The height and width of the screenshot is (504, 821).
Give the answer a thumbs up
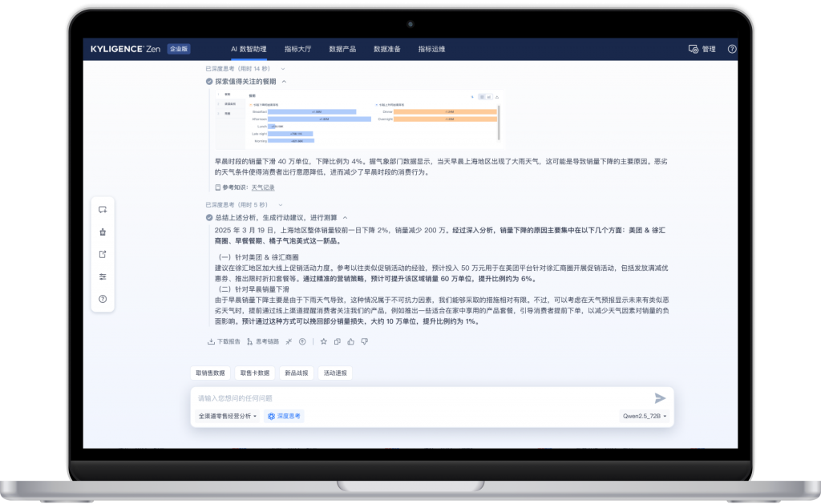click(x=351, y=342)
